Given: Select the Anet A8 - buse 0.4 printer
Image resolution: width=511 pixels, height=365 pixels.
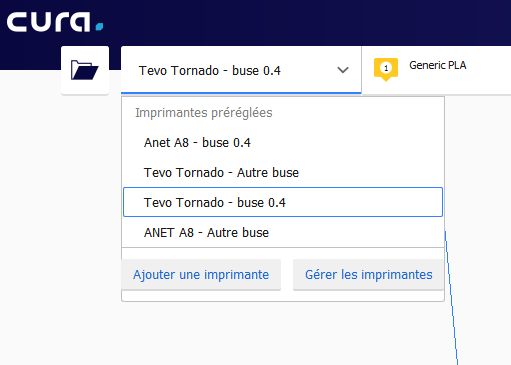Looking at the screenshot, I should pos(283,143).
